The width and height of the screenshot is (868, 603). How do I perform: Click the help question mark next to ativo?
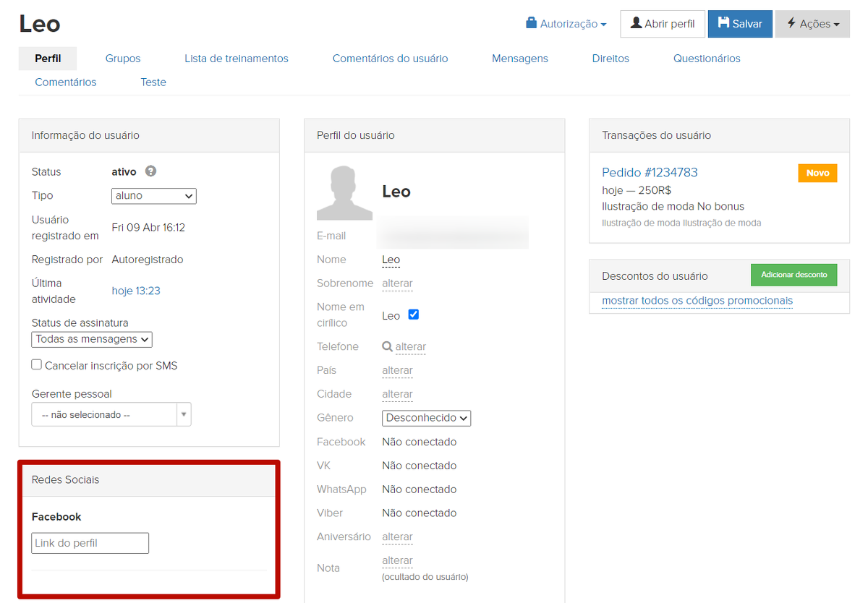tap(150, 171)
